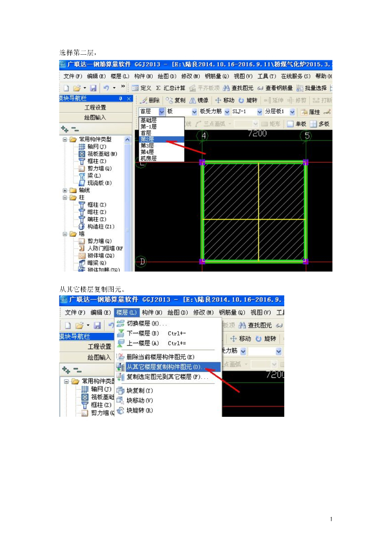Click the 镜像 mirror tool
The width and height of the screenshot is (392, 555).
coord(199,100)
